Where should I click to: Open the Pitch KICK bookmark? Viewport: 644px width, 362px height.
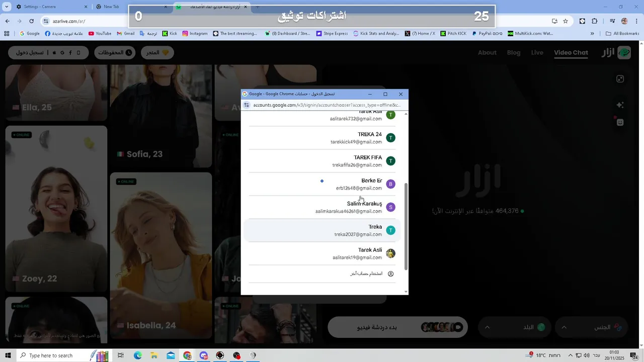453,34
